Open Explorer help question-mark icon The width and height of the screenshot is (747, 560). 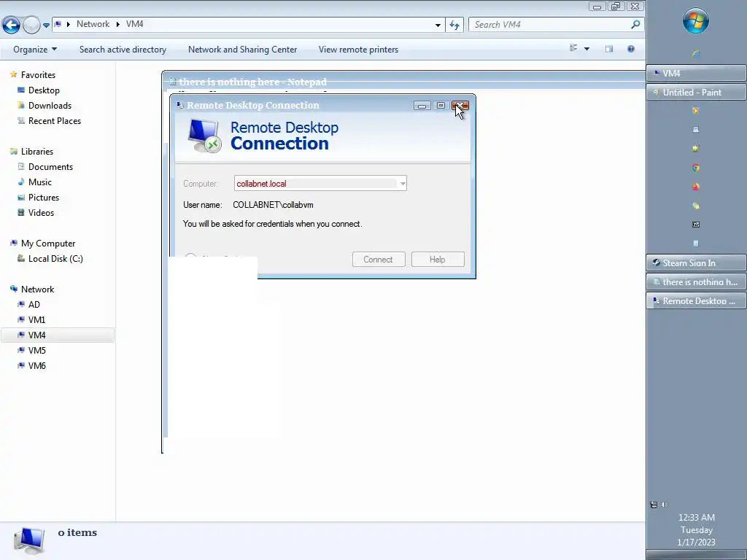coord(631,49)
